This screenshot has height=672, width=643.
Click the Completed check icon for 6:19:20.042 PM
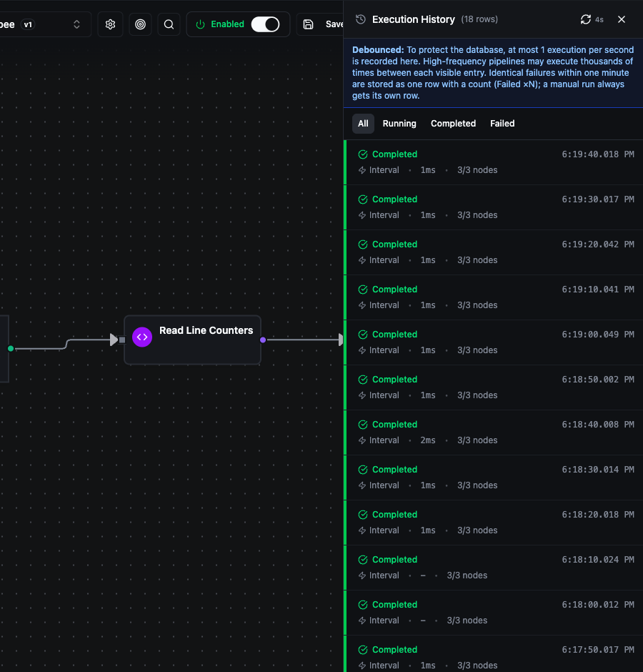(363, 244)
